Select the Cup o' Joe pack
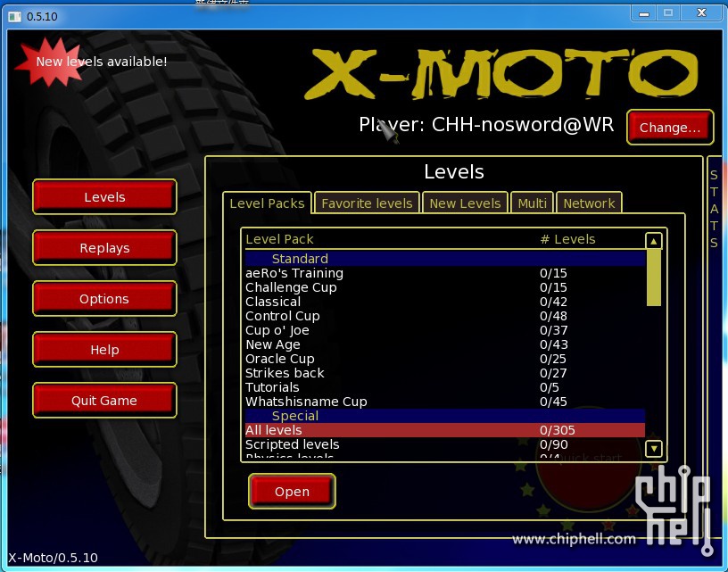The image size is (728, 572). (x=445, y=330)
